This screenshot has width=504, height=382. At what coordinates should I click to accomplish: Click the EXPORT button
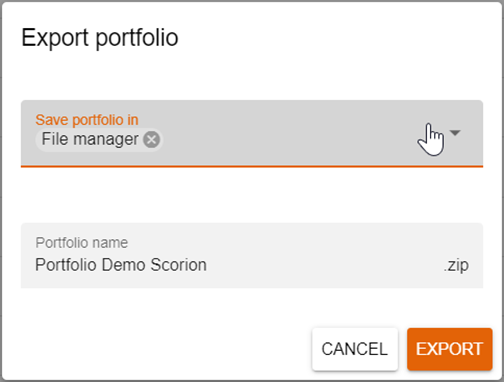pos(450,349)
